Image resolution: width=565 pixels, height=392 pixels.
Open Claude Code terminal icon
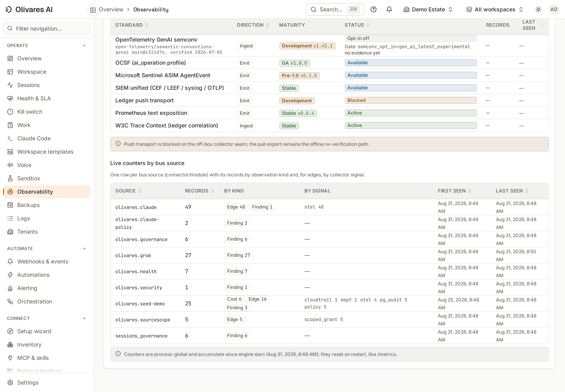point(10,138)
